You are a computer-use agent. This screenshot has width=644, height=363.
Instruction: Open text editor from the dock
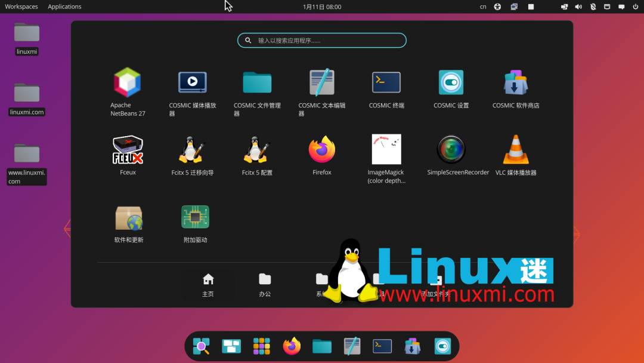coord(352,346)
